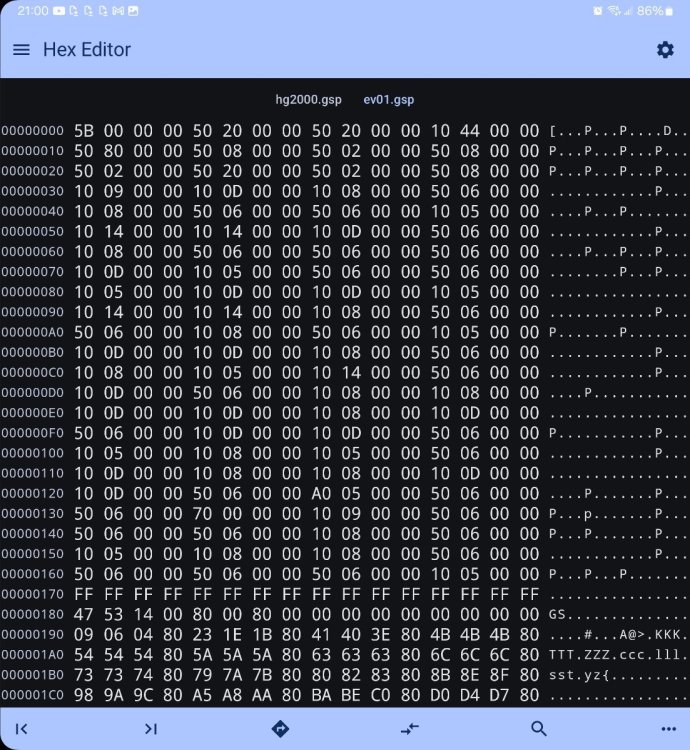Select offset label 000000A0
Screen dimensions: 690x750
pos(33,332)
